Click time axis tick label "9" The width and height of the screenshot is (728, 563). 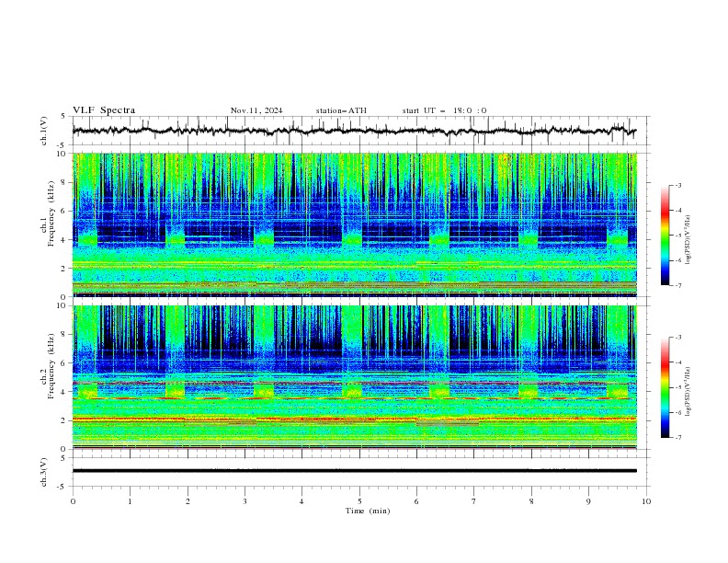(588, 501)
